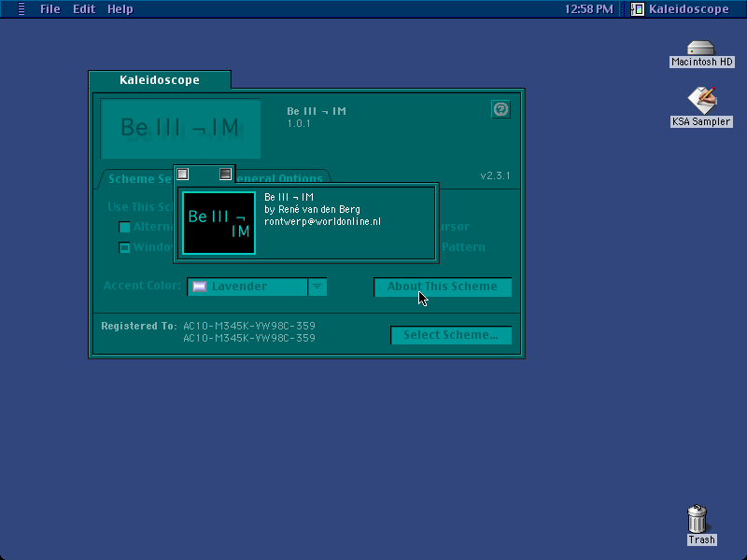Click the text "by René van den Berg"
Screen dimensions: 747x560
(x=312, y=209)
